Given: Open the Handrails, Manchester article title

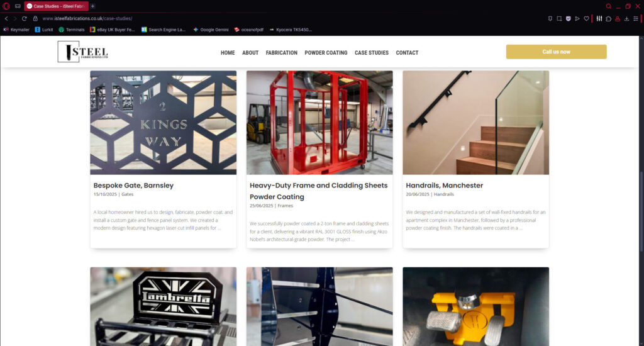Looking at the screenshot, I should 445,186.
